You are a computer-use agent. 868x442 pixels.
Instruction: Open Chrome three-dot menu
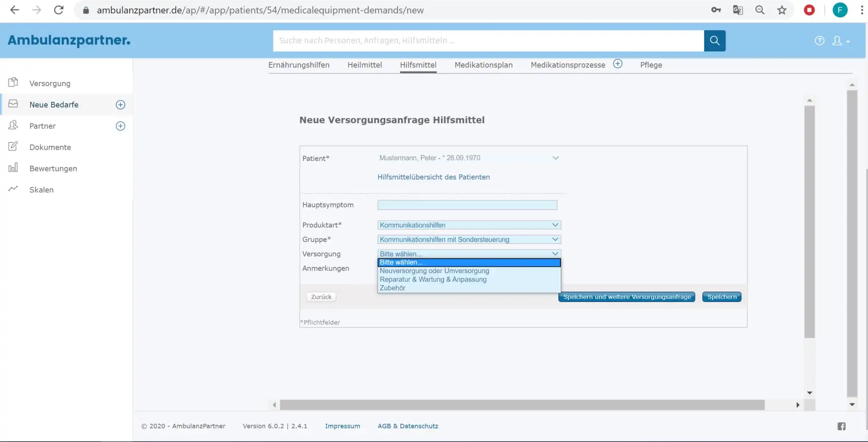click(x=862, y=10)
